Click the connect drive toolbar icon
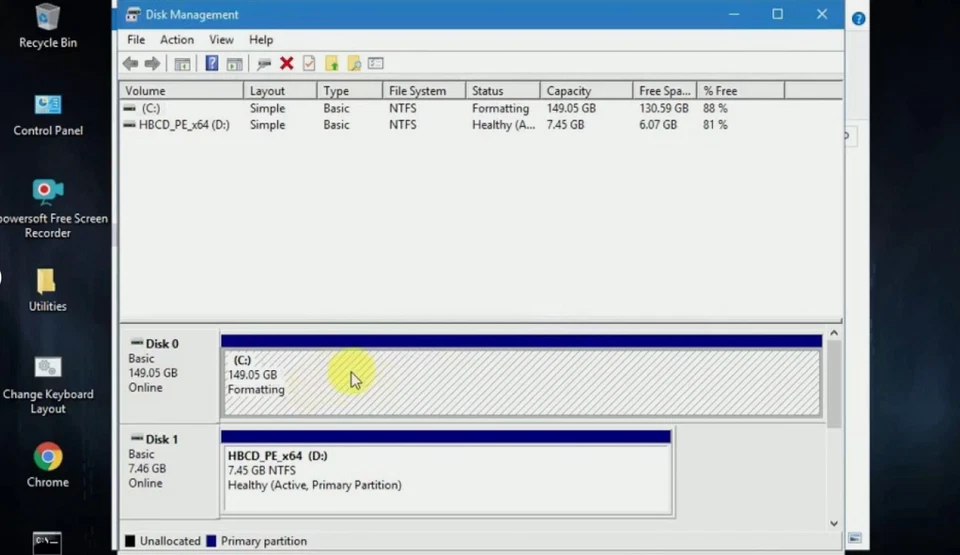Screen dimensions: 960x555 (264, 64)
